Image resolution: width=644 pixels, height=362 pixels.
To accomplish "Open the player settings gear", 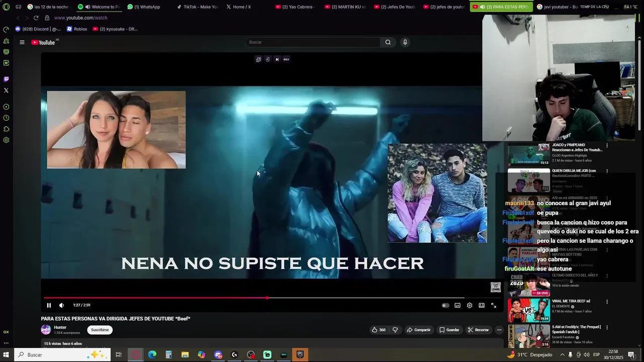I will [x=469, y=305].
